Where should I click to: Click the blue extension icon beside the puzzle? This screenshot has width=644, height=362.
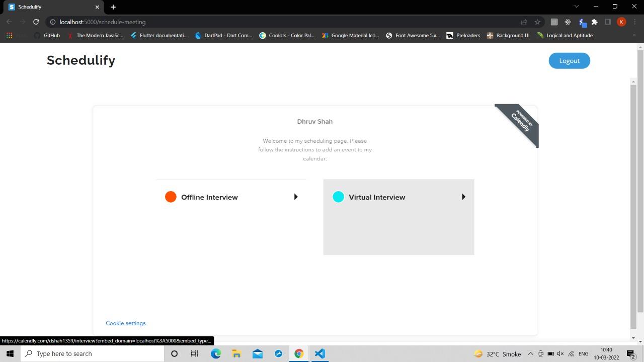pos(582,22)
